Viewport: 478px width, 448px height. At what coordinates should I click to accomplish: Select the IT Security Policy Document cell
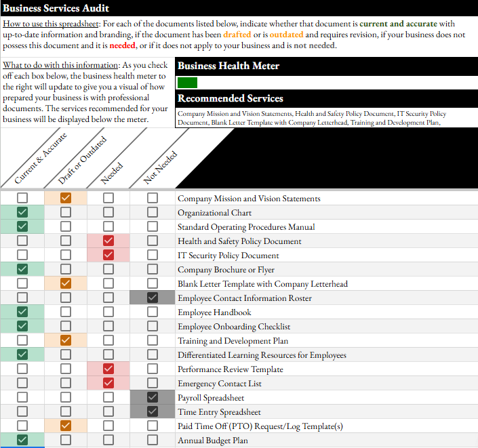pos(327,255)
